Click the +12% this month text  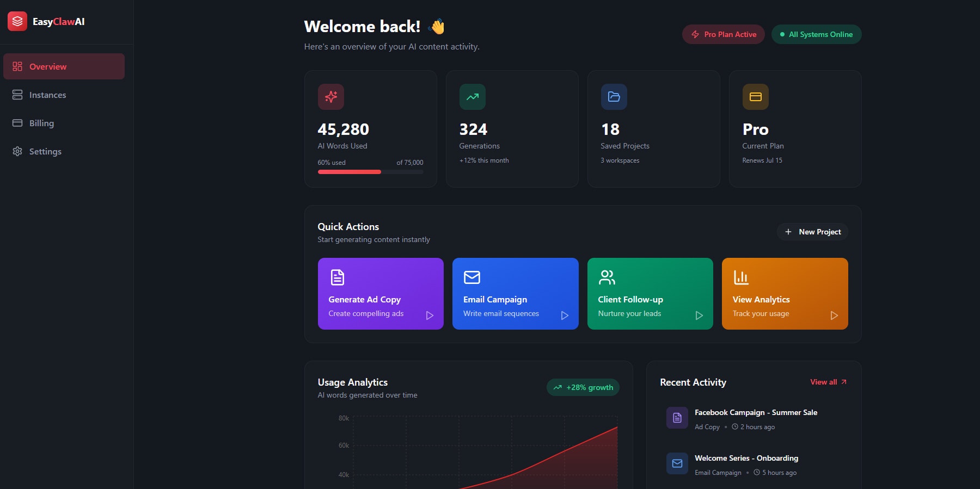click(484, 160)
